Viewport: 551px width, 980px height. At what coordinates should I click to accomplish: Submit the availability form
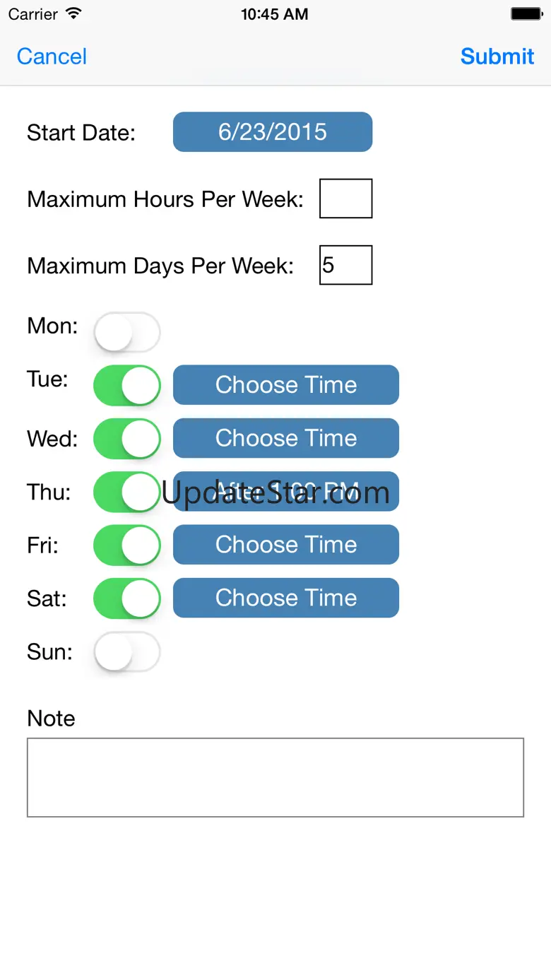[x=497, y=57]
